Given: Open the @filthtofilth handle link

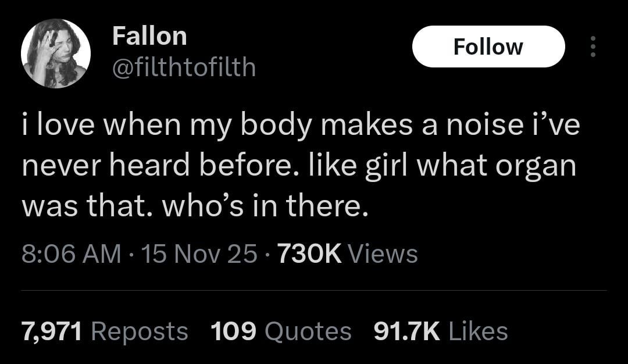Looking at the screenshot, I should [x=183, y=68].
